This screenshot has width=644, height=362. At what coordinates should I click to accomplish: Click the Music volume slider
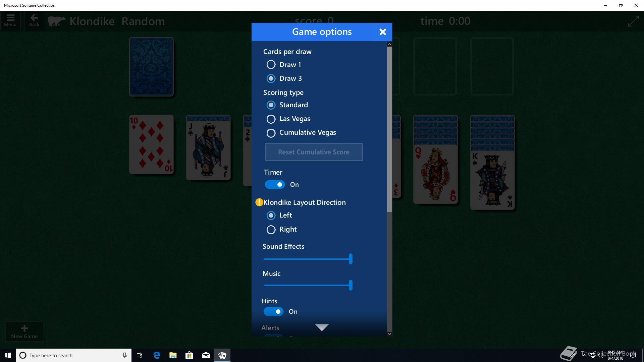308,285
